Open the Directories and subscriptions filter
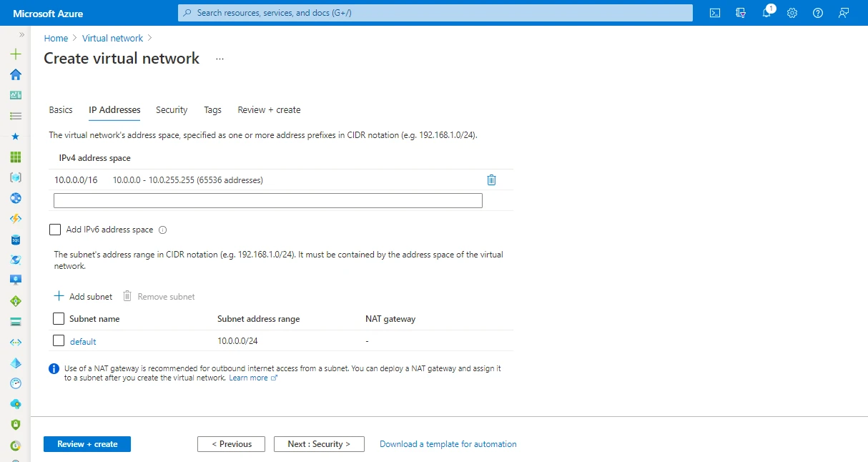The width and height of the screenshot is (868, 462). (x=741, y=13)
